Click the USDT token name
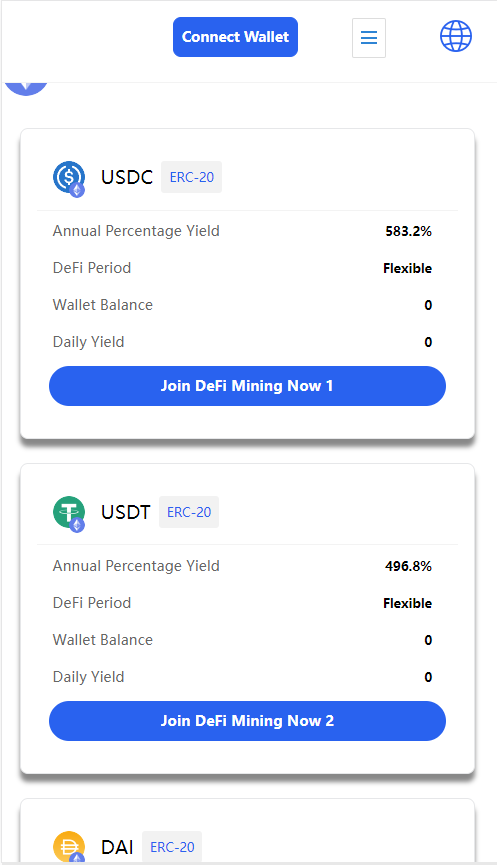497x865 pixels. [x=126, y=512]
